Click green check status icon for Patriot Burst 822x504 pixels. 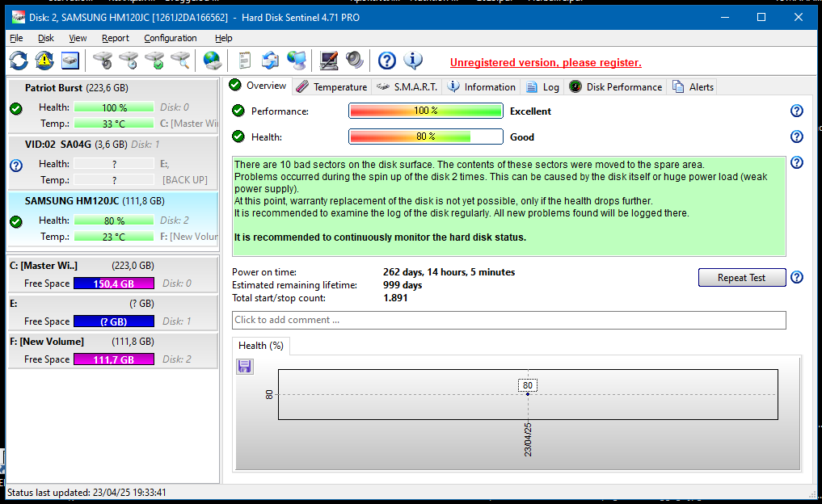click(x=16, y=108)
